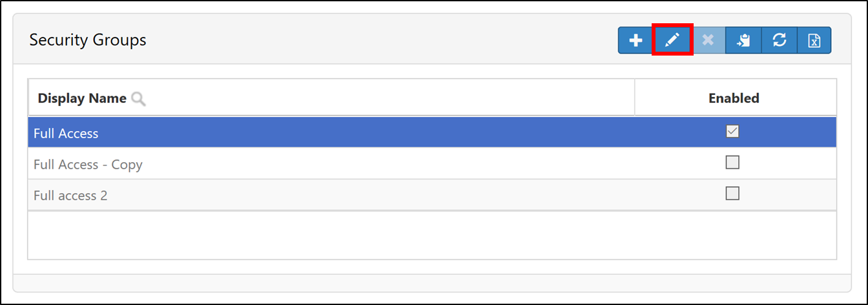Click the clipboard copy/paste icon
Image resolution: width=868 pixels, height=305 pixels.
click(743, 40)
